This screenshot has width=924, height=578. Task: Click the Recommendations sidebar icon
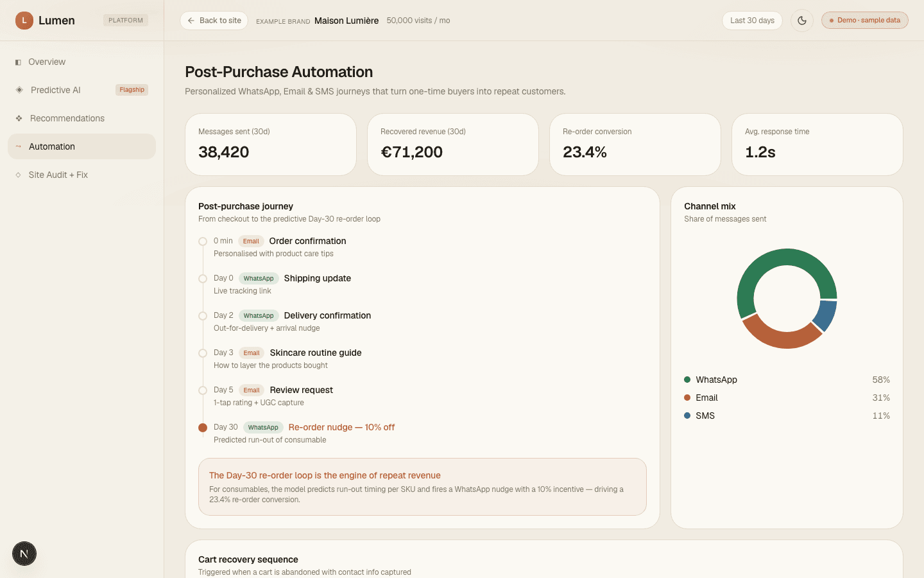19,118
